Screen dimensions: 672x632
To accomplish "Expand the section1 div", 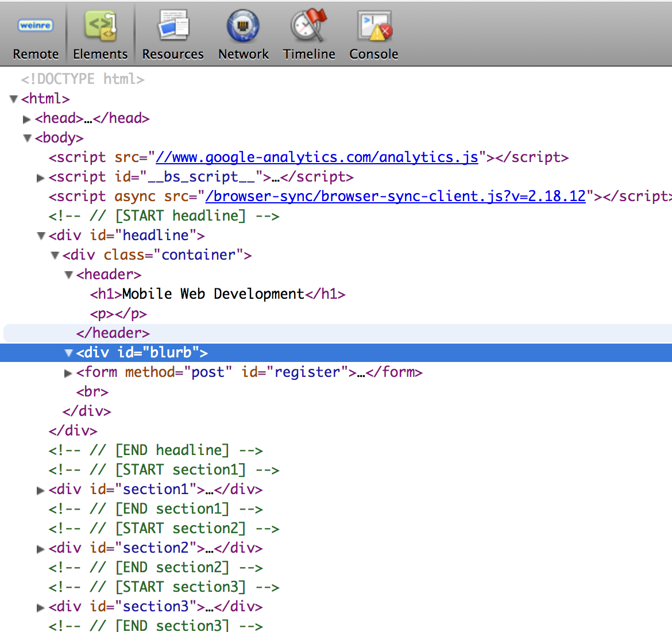I will (x=40, y=490).
